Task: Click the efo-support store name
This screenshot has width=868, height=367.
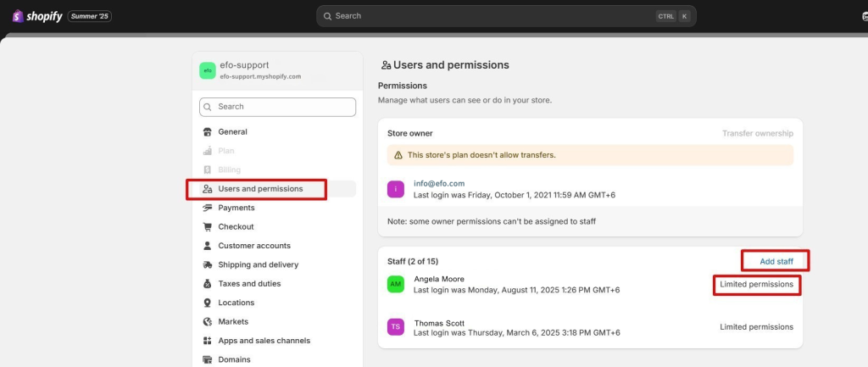Action: (244, 64)
